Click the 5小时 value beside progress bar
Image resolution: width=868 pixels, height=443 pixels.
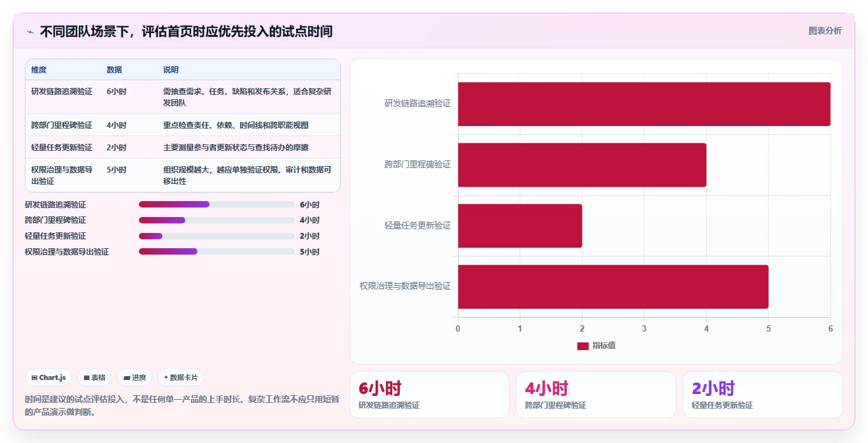[309, 252]
